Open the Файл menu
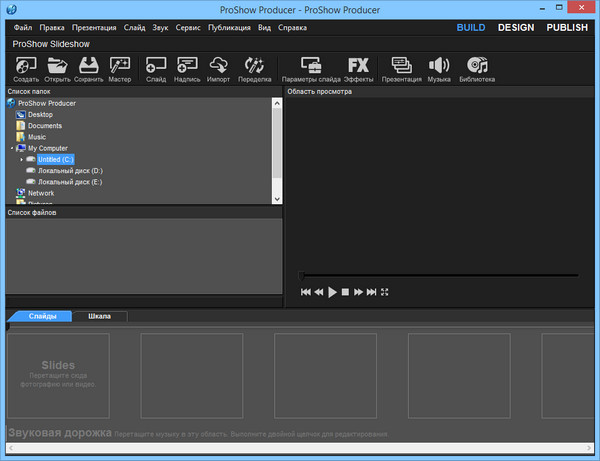Image resolution: width=600 pixels, height=461 pixels. click(x=22, y=28)
